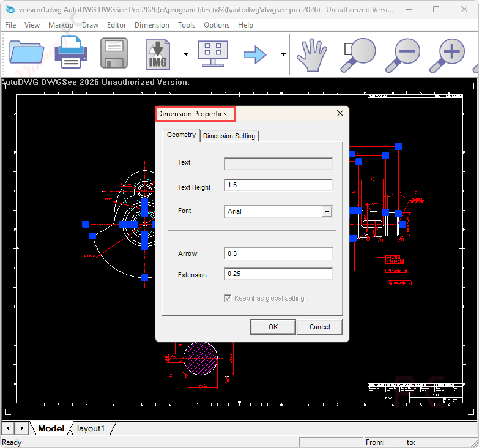Image resolution: width=479 pixels, height=448 pixels.
Task: Confirm dialog with OK button
Action: [x=273, y=327]
